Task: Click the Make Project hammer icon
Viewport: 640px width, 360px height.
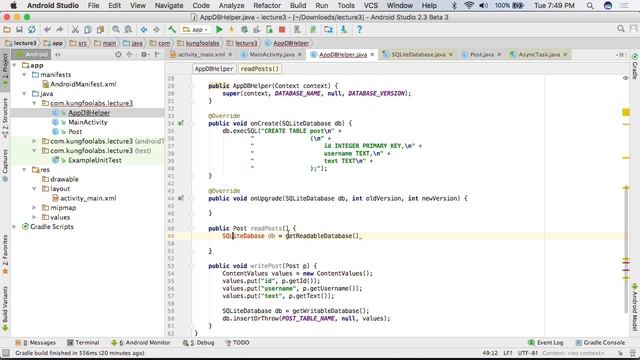Action: [172, 29]
